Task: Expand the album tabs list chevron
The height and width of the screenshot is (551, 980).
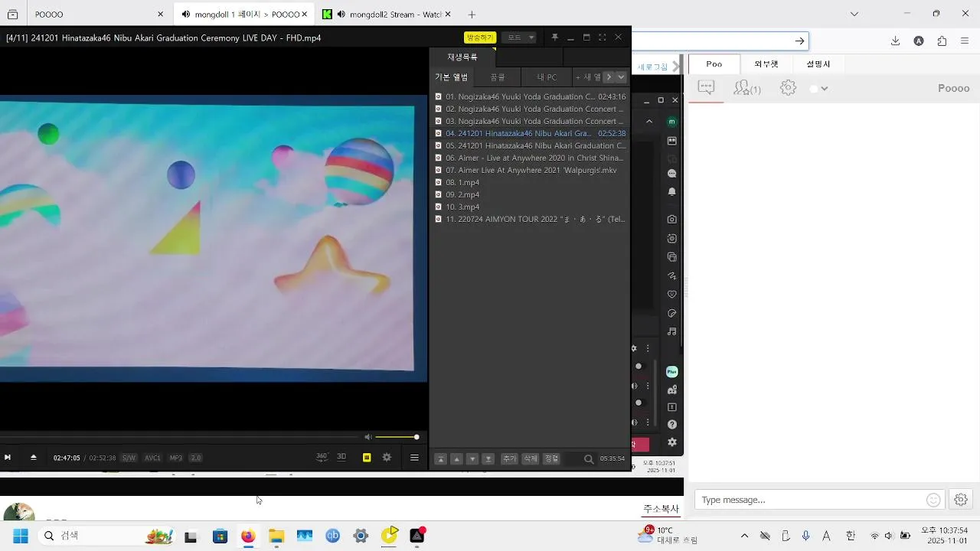Action: point(621,77)
